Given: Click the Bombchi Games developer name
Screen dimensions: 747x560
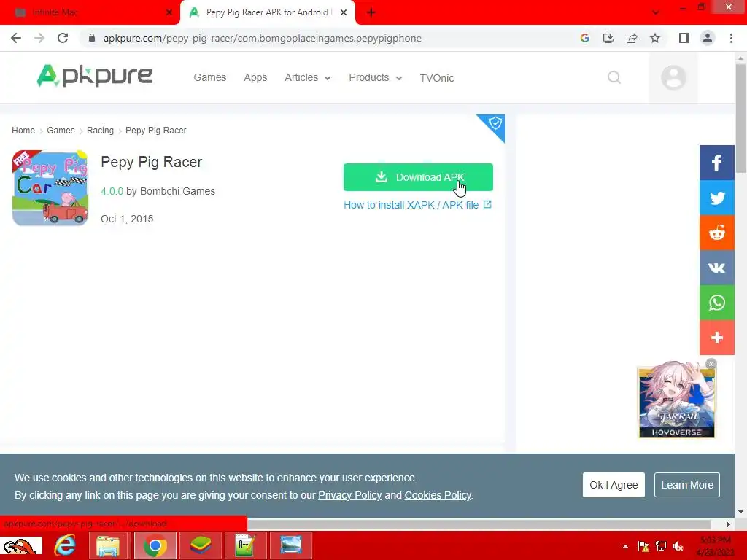Looking at the screenshot, I should click(177, 191).
